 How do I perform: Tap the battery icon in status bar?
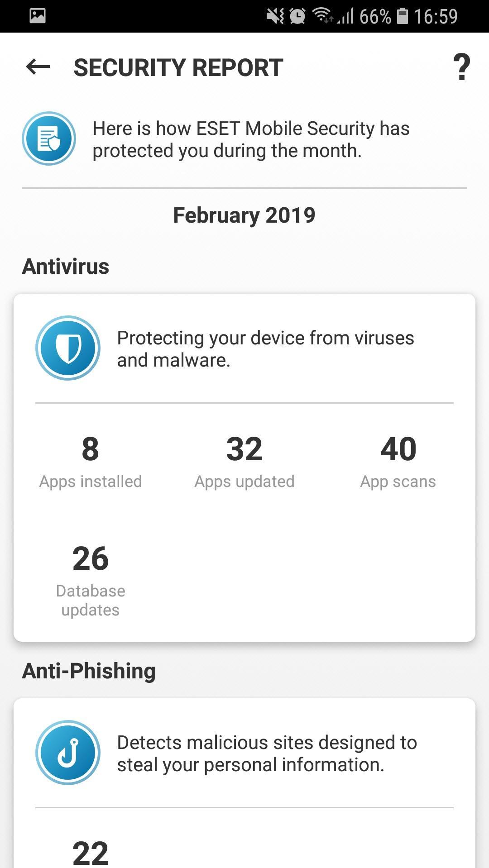coord(402,16)
